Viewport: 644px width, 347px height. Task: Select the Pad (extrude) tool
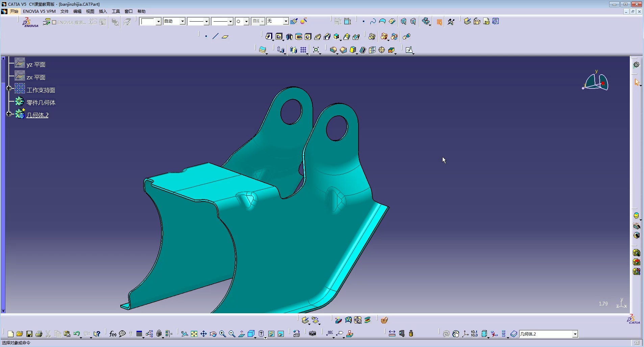(269, 36)
